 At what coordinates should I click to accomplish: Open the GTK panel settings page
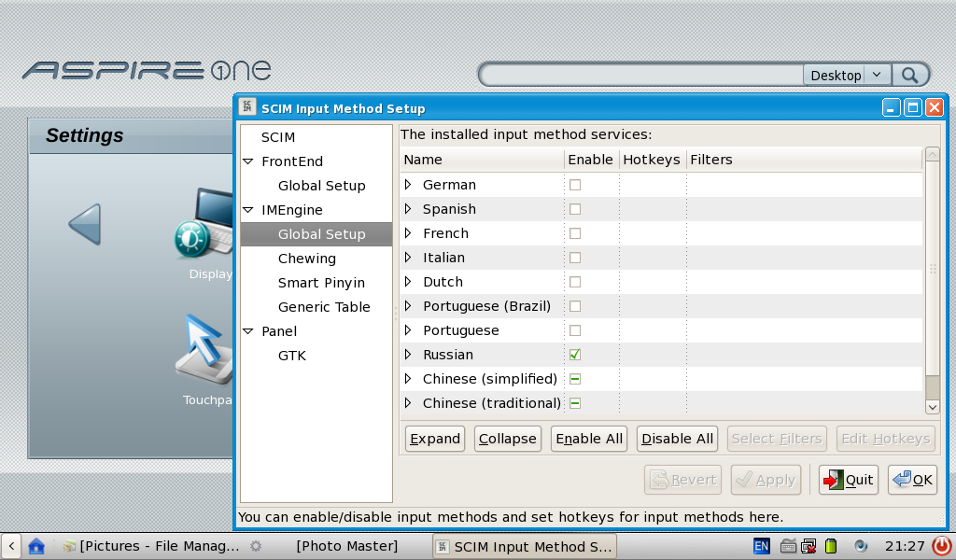[292, 356]
